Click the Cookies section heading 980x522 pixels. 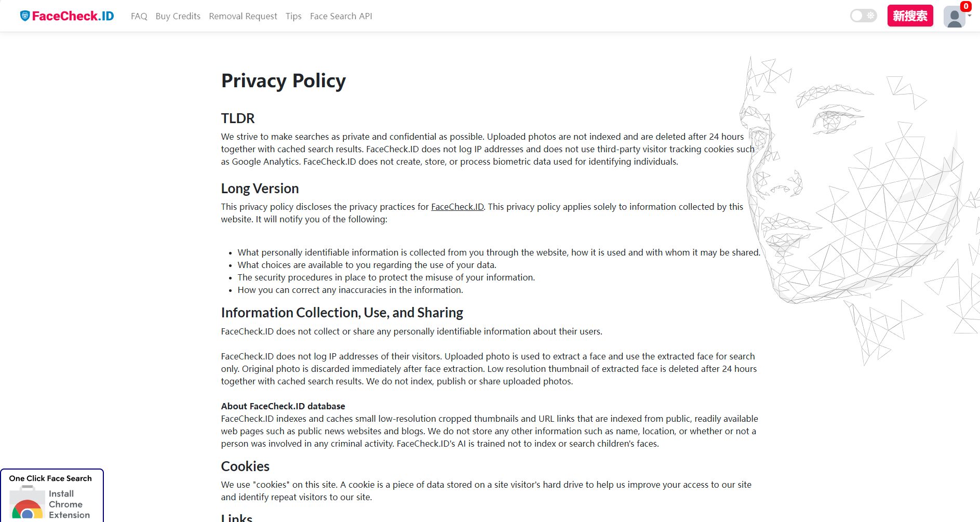point(245,466)
